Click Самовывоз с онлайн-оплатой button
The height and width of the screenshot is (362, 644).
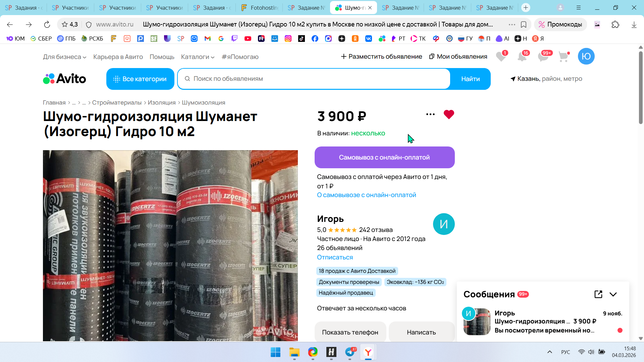pos(384,158)
